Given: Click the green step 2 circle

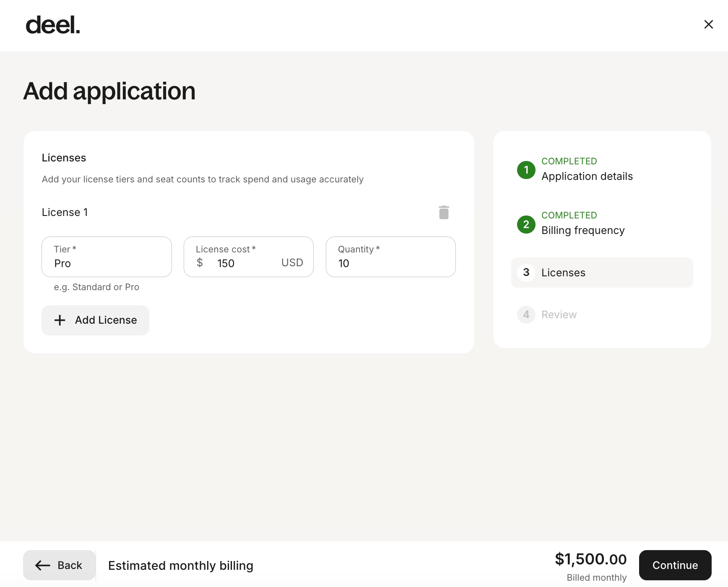Looking at the screenshot, I should tap(526, 224).
